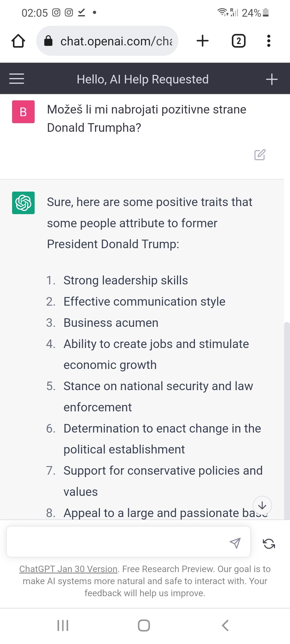290x644 pixels.
Task: Open the ChatGPT sidebar hamburger menu
Action: coord(17,79)
